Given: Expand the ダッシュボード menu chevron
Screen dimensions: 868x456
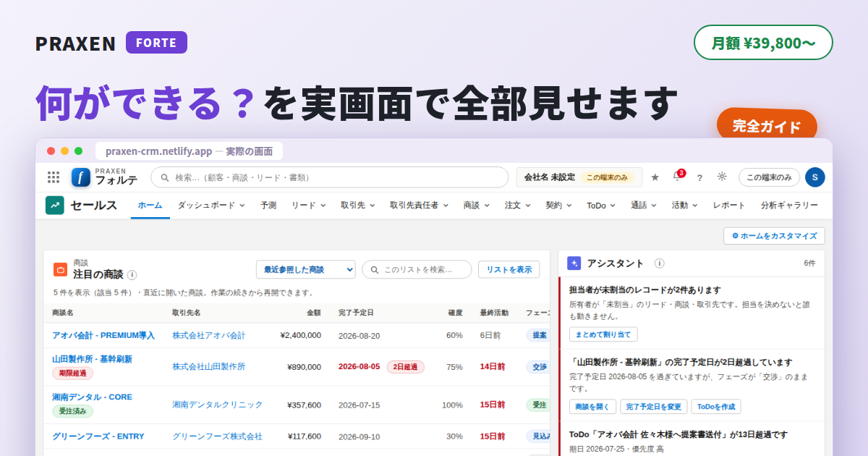Looking at the screenshot, I should pyautogui.click(x=242, y=206).
